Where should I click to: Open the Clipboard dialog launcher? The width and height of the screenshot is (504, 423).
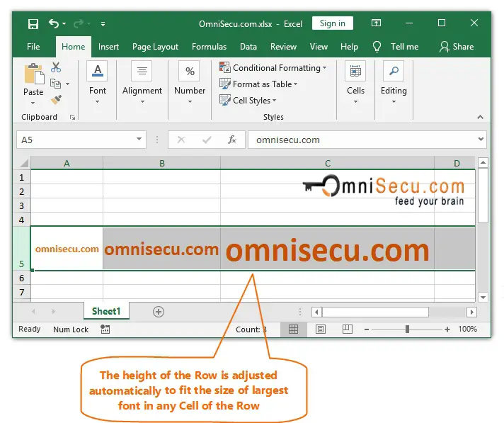tap(73, 118)
